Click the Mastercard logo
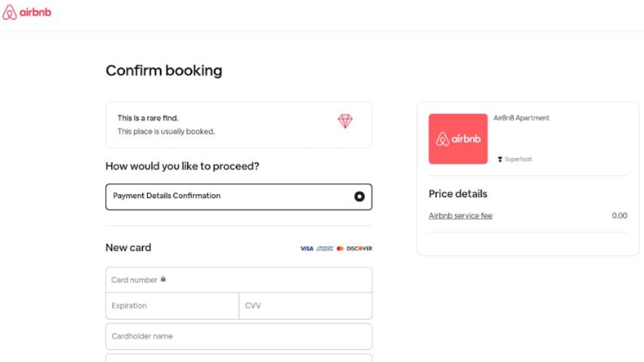644x362 pixels. coord(340,248)
